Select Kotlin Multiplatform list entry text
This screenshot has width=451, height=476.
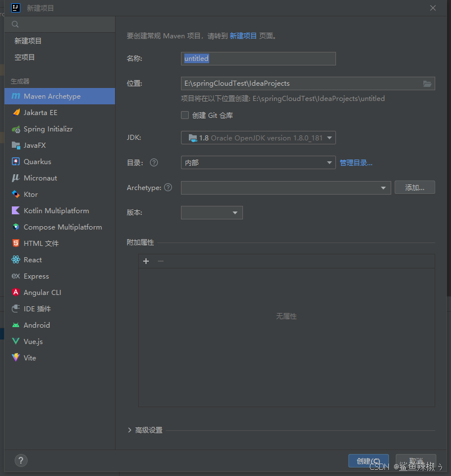point(56,211)
